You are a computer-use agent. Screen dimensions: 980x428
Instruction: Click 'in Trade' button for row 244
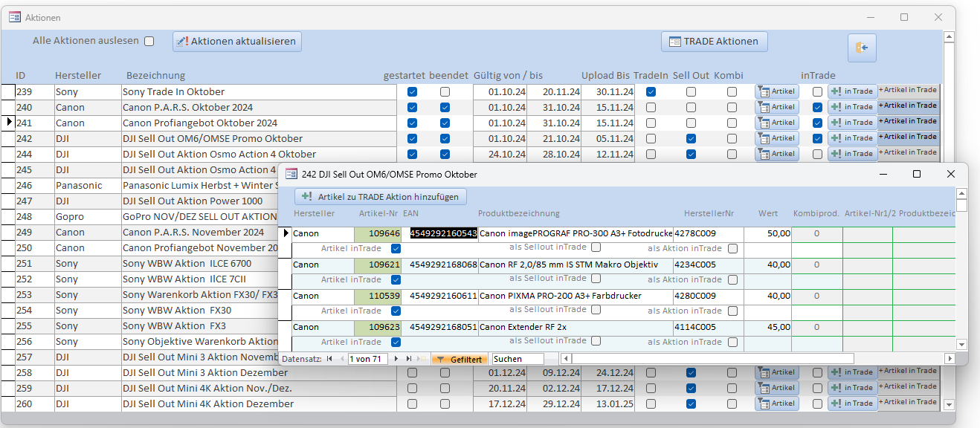point(852,154)
